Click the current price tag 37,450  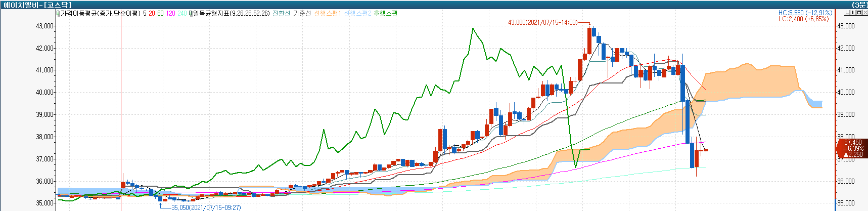(853, 143)
